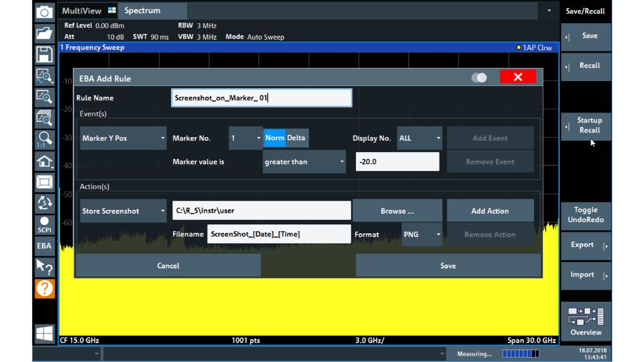Click the Browse button
The width and height of the screenshot is (644, 362).
click(x=397, y=211)
